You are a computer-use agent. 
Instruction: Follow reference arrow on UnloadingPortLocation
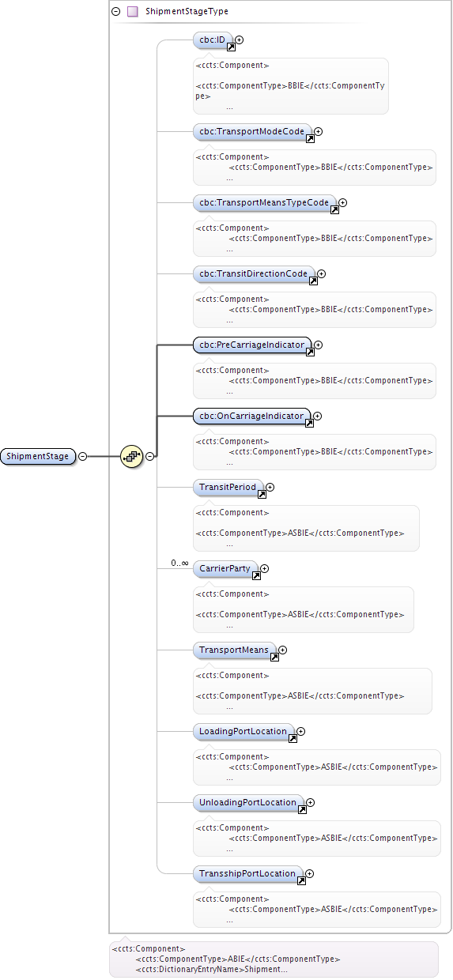pos(301,810)
